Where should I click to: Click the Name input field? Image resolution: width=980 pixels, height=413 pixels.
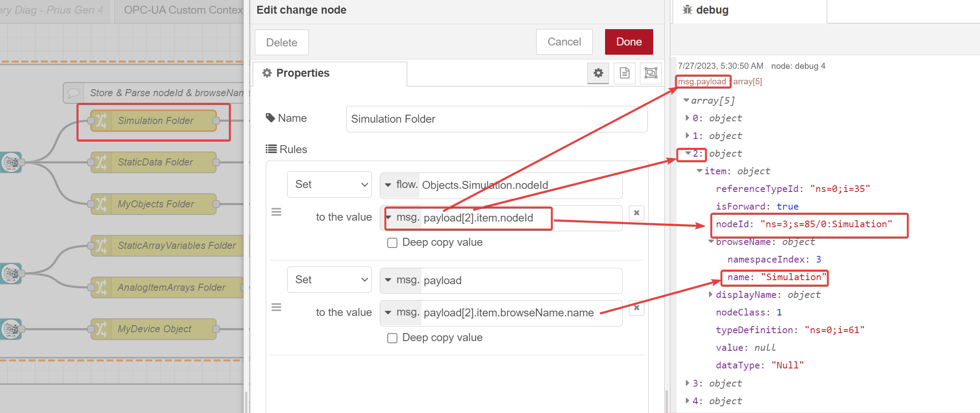[496, 119]
